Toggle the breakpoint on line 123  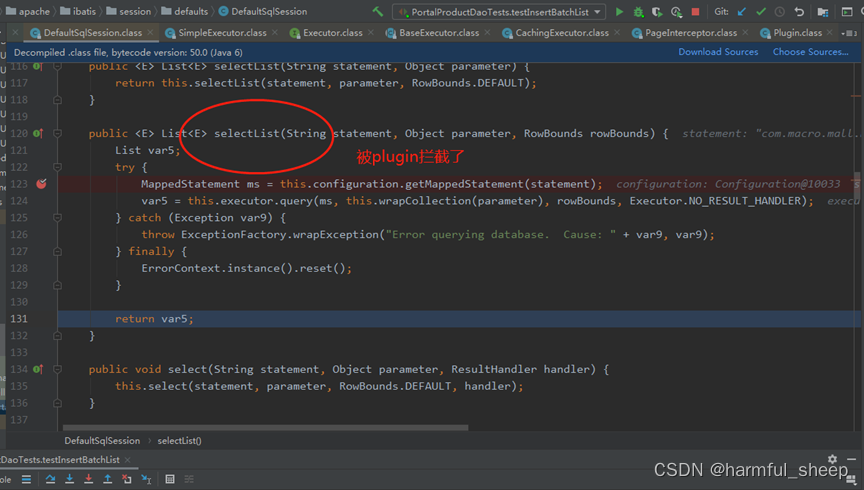click(x=41, y=184)
